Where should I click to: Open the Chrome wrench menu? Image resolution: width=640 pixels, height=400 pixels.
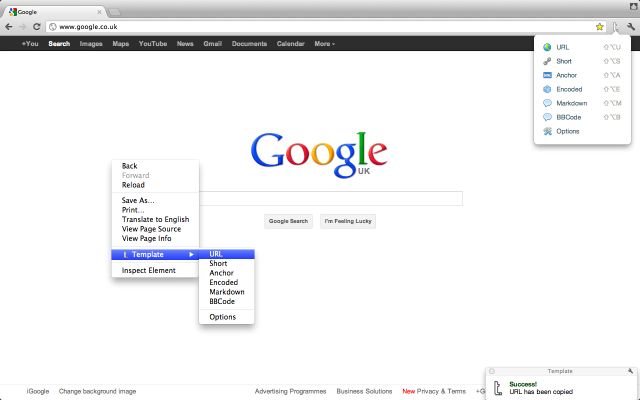(631, 27)
